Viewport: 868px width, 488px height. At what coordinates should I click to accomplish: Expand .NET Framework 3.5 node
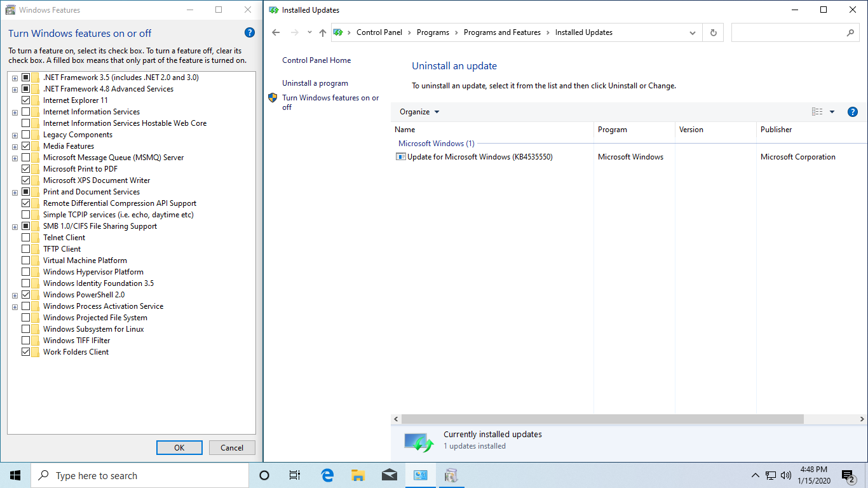click(x=15, y=78)
